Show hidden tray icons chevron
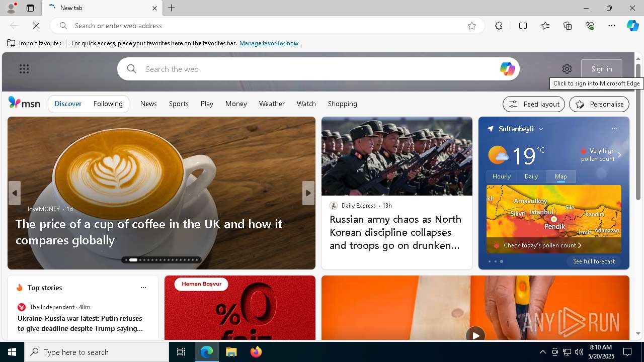Image resolution: width=644 pixels, height=362 pixels. [x=542, y=352]
